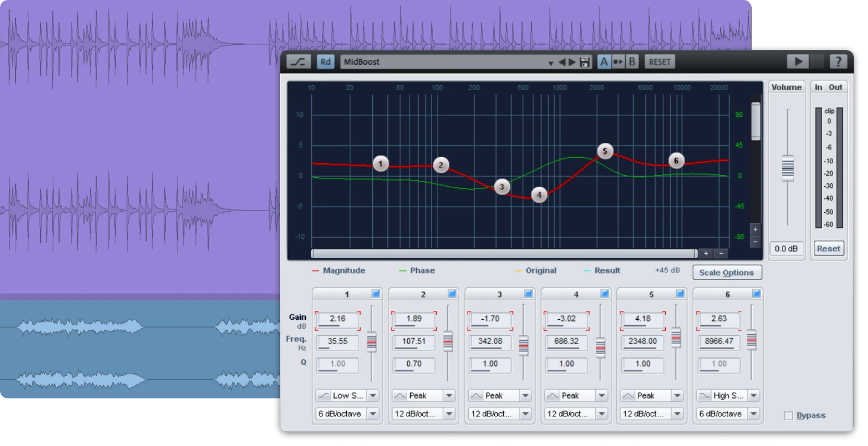868x446 pixels.
Task: Toggle band 1 enable blue checkbox
Action: pyautogui.click(x=375, y=294)
